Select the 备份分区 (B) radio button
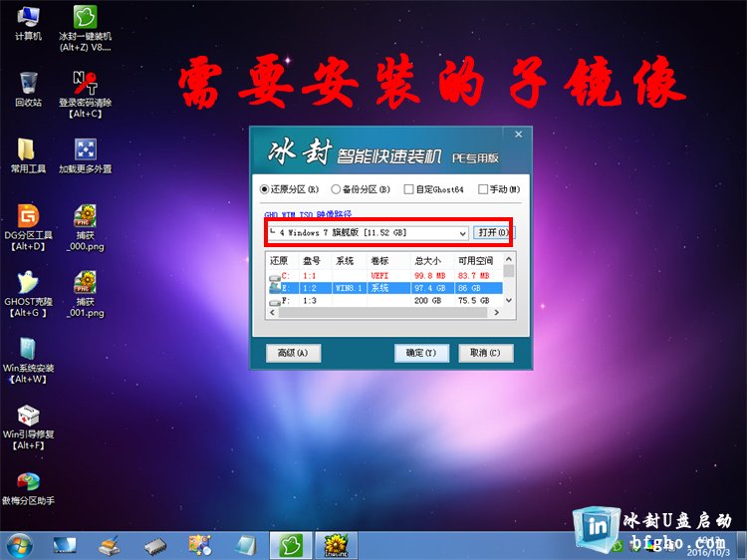This screenshot has height=560, width=747. [x=361, y=189]
